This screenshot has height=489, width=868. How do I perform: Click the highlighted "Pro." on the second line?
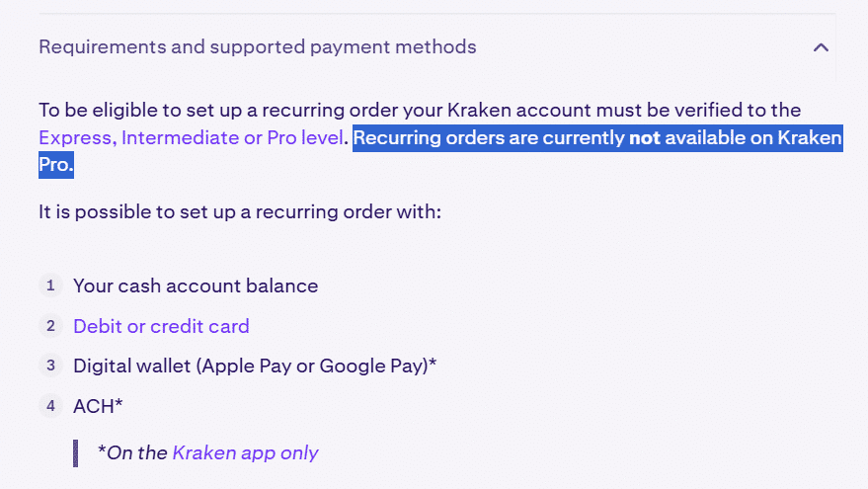pos(56,165)
